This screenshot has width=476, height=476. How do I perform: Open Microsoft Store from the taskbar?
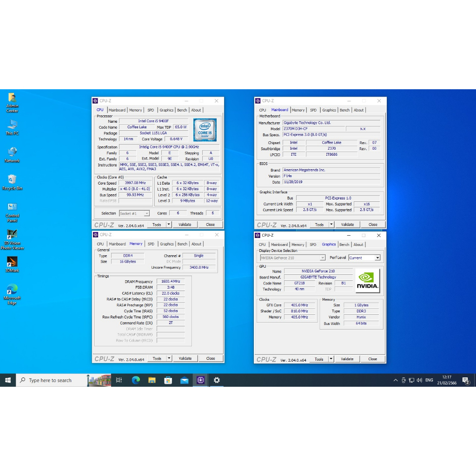coord(168,380)
